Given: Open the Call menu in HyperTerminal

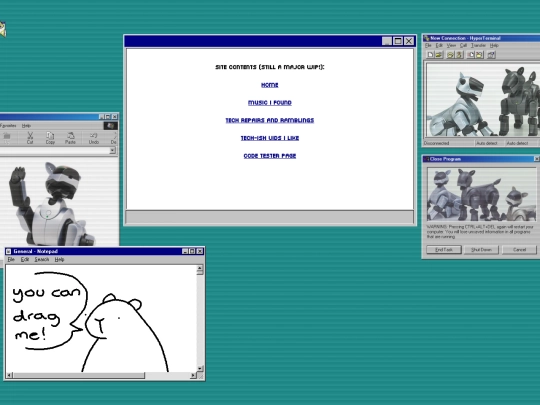Looking at the screenshot, I should pyautogui.click(x=463, y=45).
